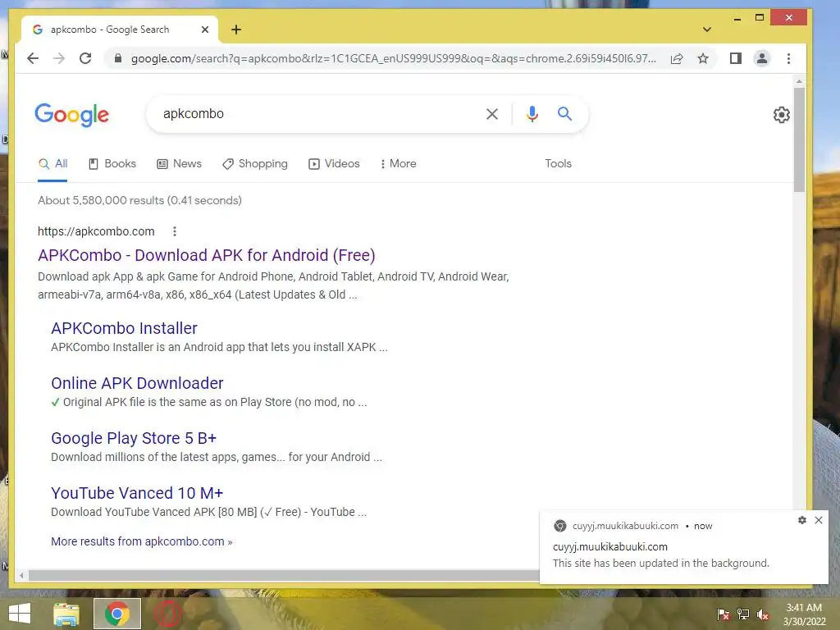Viewport: 840px width, 630px height.
Task: Open the Chrome three-dot menu
Action: point(788,58)
